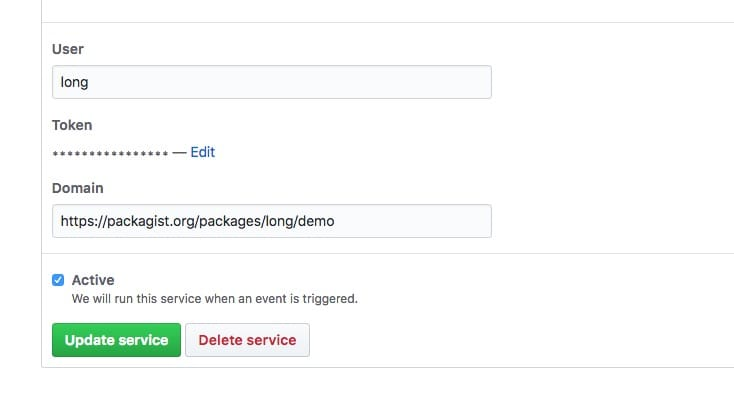Click the Domain input field
The height and width of the screenshot is (406, 734).
271,221
